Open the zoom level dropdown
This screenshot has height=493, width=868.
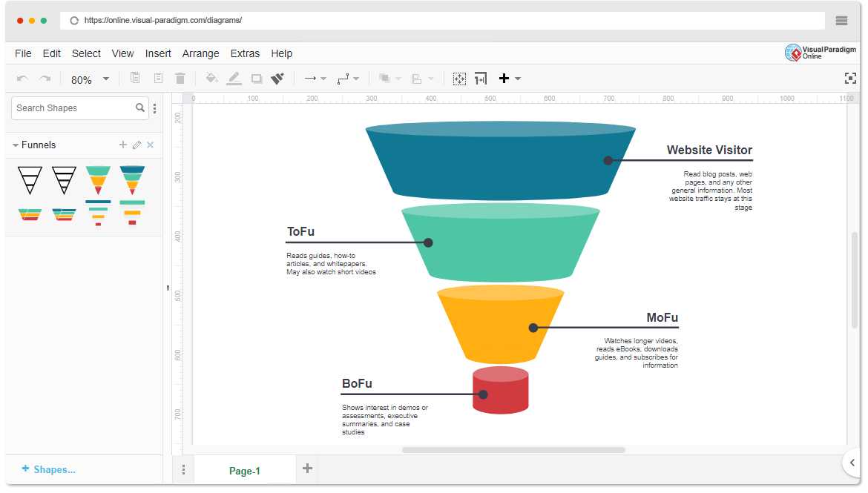(x=105, y=78)
